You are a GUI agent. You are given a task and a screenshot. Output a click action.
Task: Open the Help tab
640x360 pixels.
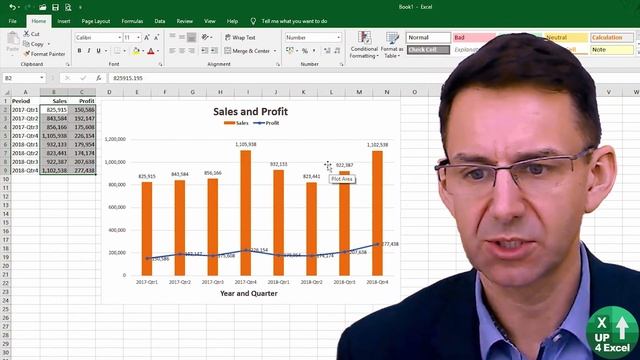point(232,21)
